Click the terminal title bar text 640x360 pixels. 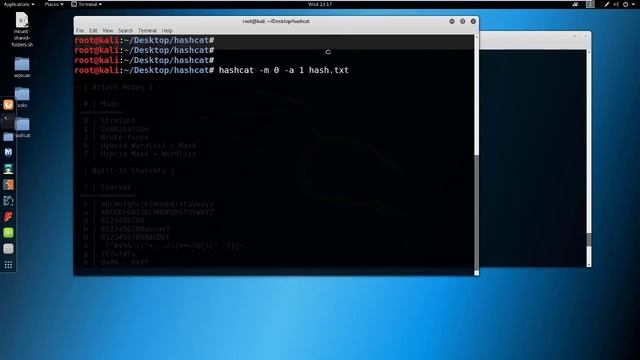276,21
